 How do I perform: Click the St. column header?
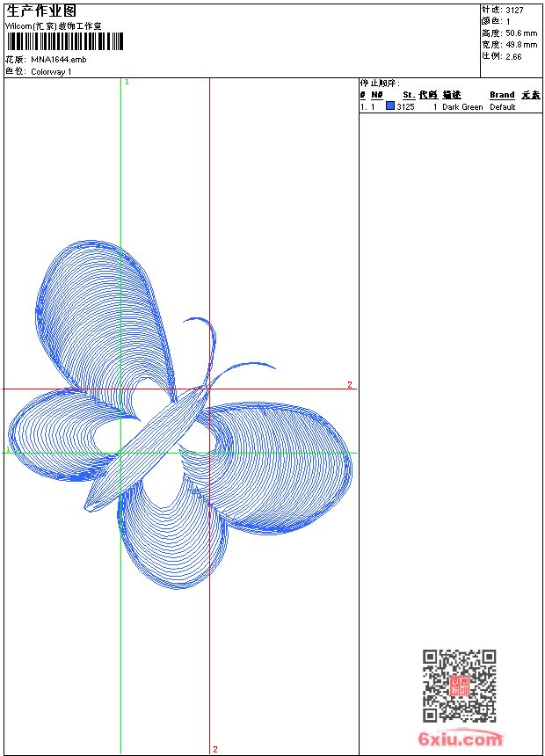tap(408, 95)
